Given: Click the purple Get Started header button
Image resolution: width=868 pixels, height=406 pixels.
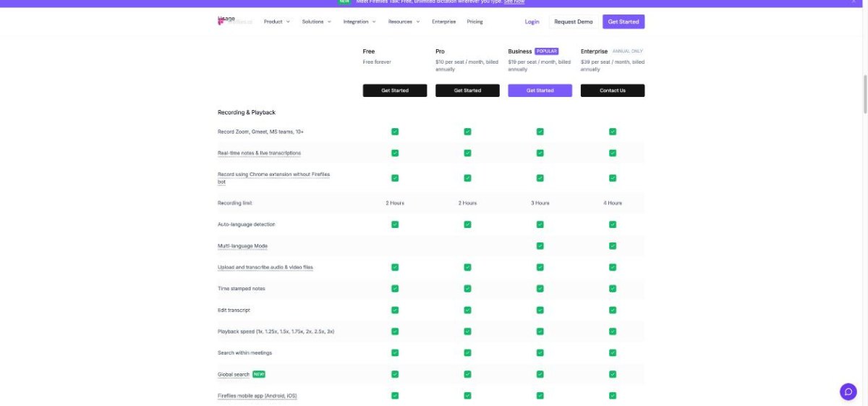Looking at the screenshot, I should pyautogui.click(x=624, y=22).
